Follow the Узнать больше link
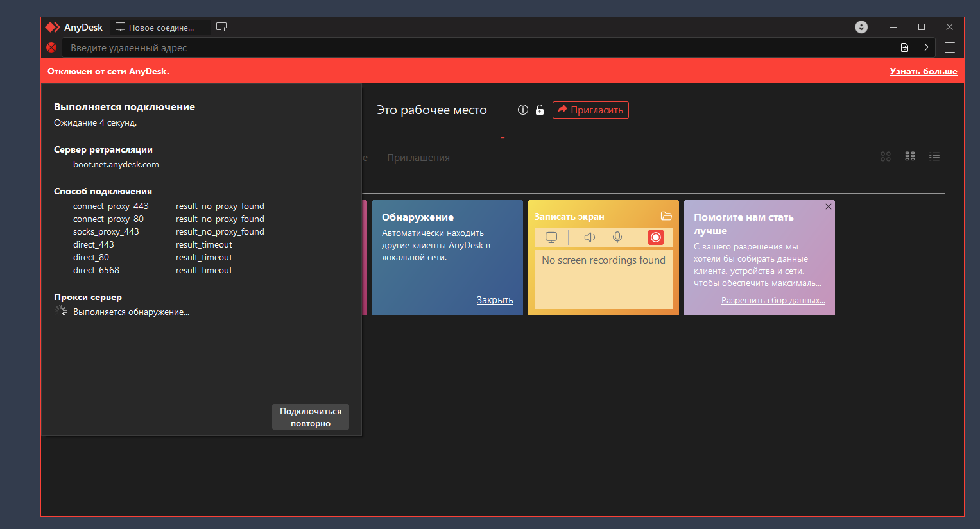Screen dimensions: 980x529 pos(923,71)
